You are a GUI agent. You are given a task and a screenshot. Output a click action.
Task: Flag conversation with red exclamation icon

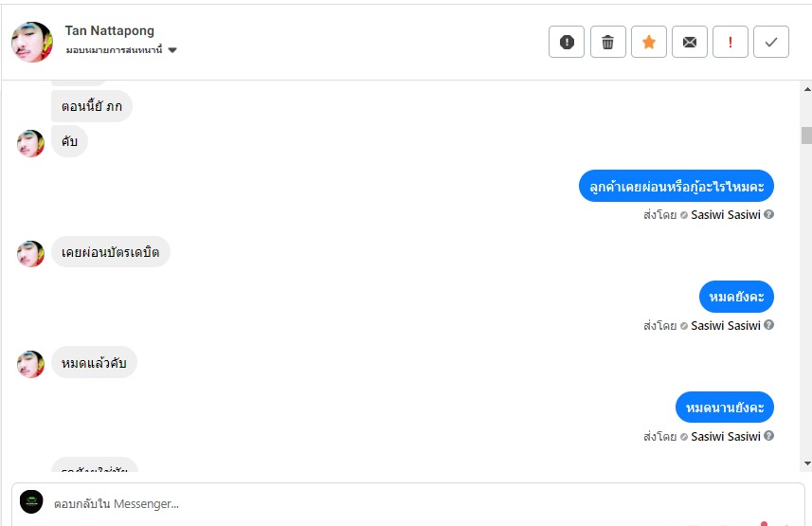[731, 42]
